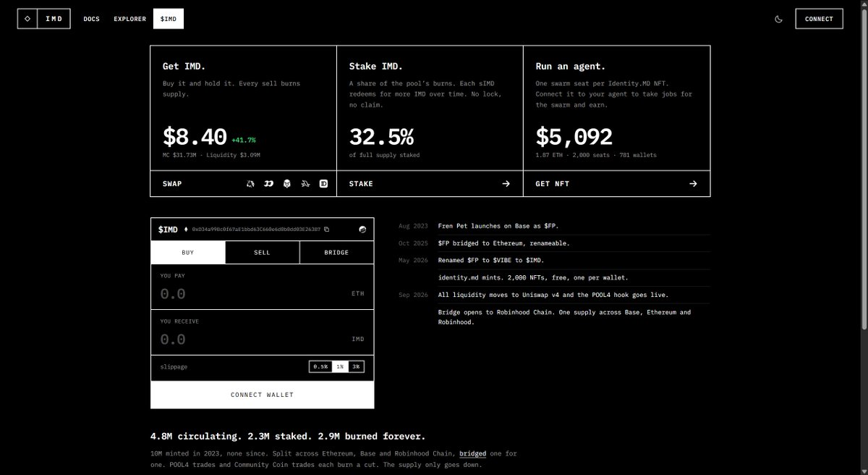The width and height of the screenshot is (868, 475).
Task: Click the owl head icon in SWAP row
Action: 286,184
